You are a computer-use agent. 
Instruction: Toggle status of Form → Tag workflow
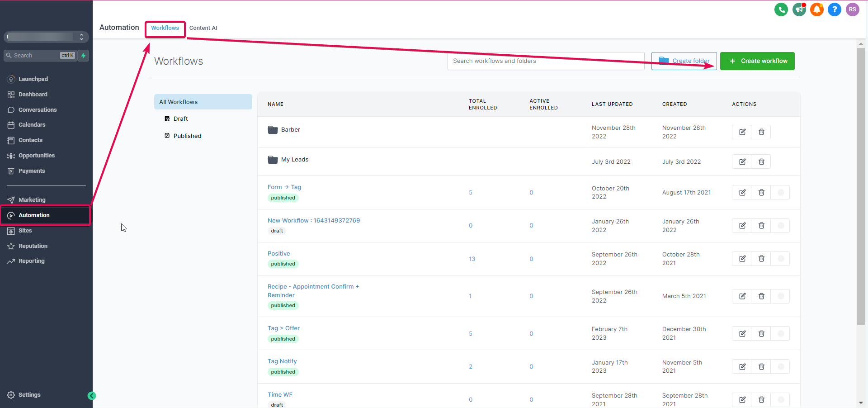(x=780, y=193)
